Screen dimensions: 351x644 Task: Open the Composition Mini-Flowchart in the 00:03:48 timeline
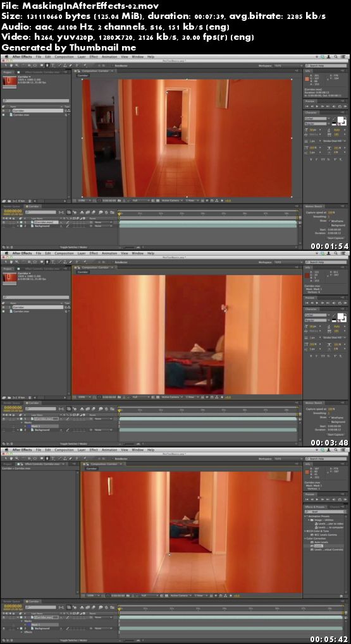[61, 409]
